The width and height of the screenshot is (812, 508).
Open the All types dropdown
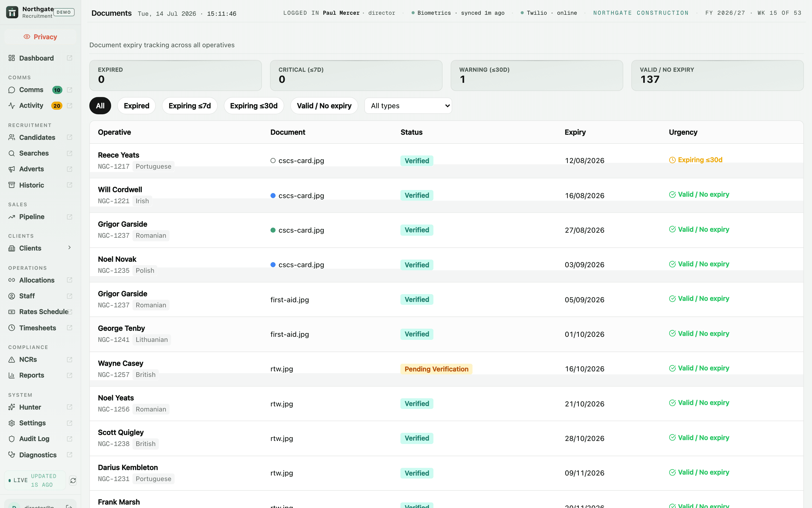[x=408, y=106]
